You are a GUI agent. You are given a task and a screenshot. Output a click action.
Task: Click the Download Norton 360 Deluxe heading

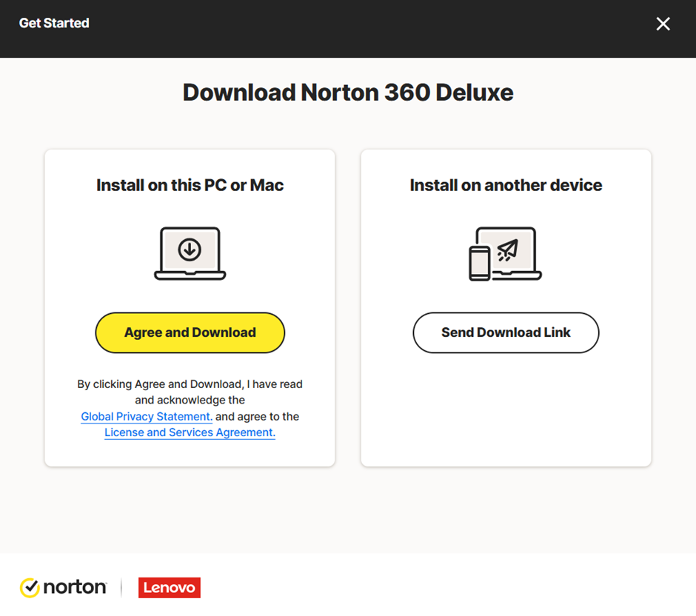tap(348, 93)
